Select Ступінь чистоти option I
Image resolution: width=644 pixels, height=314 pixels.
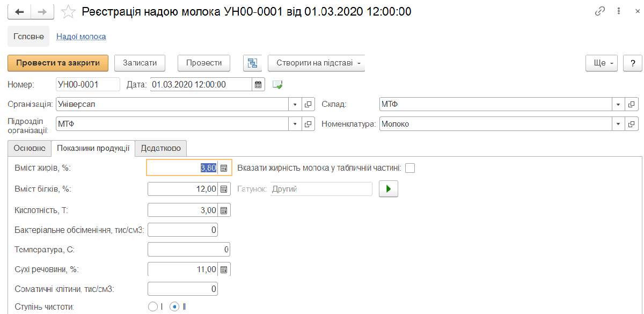point(153,307)
